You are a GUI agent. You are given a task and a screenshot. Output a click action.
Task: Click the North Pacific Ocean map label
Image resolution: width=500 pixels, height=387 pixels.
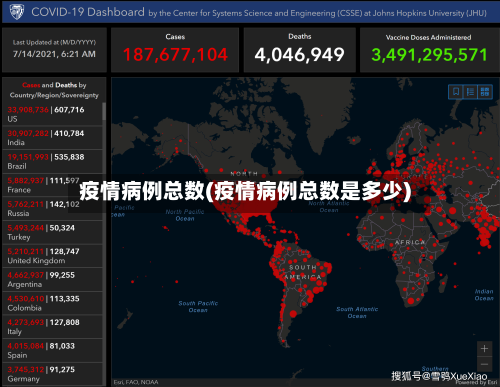[x=185, y=215]
